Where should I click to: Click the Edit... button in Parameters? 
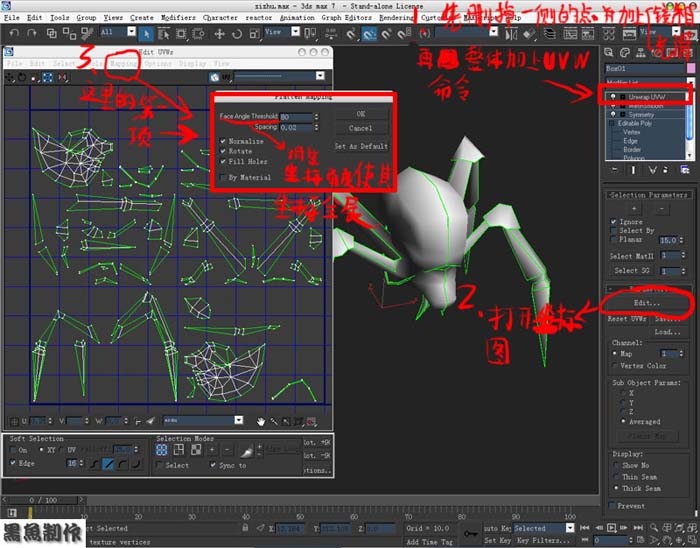[x=647, y=303]
